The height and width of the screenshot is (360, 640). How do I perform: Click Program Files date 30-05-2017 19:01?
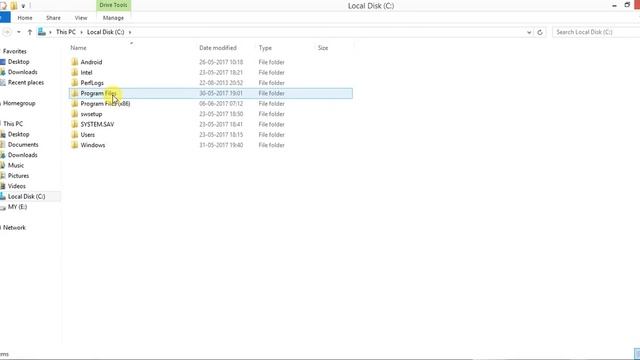(x=221, y=93)
